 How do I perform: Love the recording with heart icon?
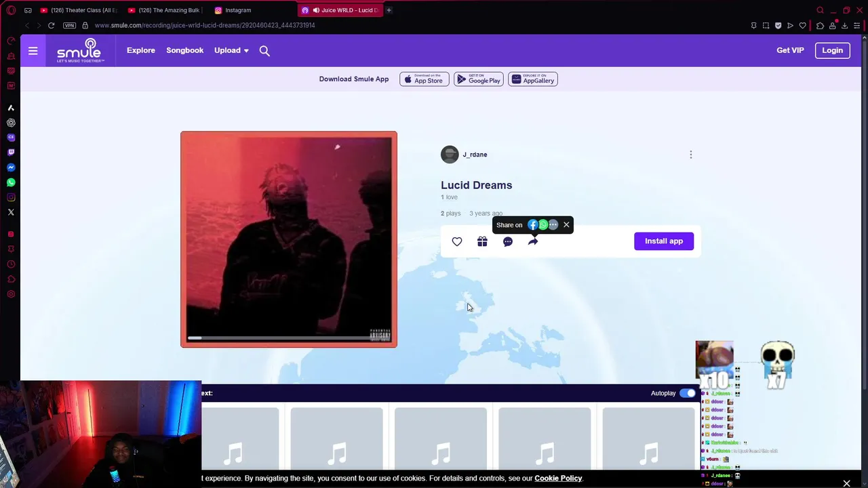click(457, 241)
